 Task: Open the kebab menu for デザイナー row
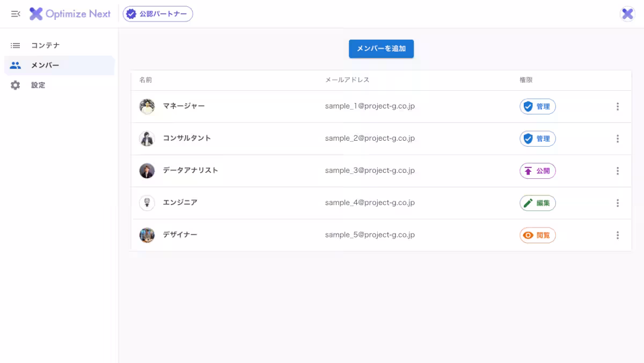pyautogui.click(x=618, y=235)
